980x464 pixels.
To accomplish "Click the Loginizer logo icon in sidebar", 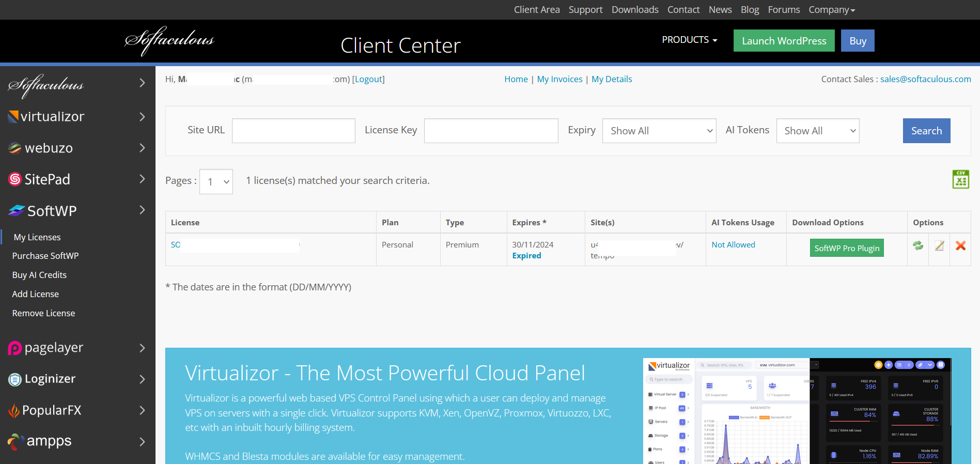I will coord(15,380).
